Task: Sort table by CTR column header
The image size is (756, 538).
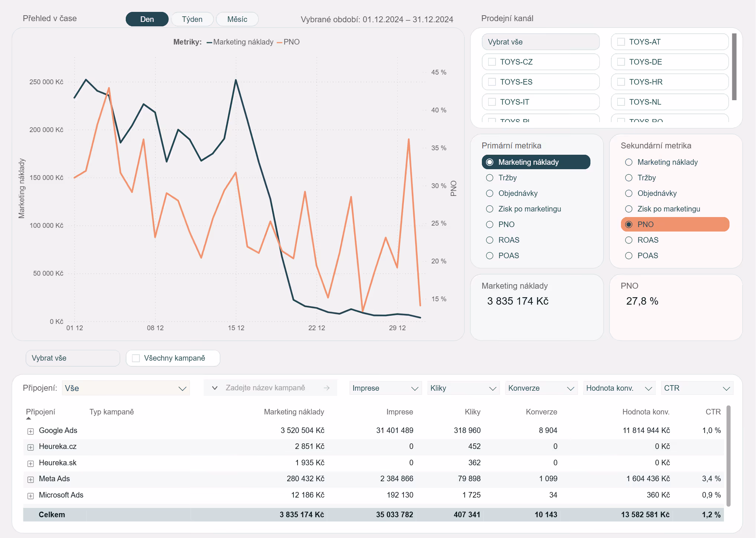Action: pyautogui.click(x=713, y=412)
